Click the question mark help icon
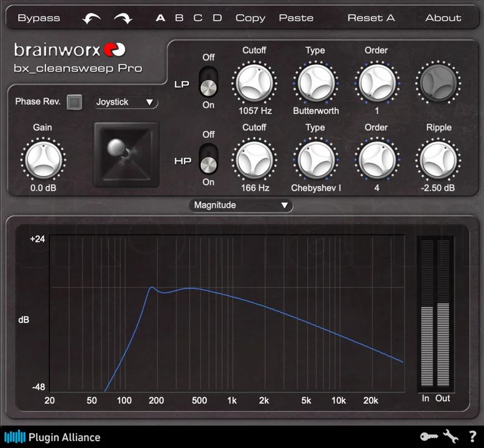 (472, 437)
